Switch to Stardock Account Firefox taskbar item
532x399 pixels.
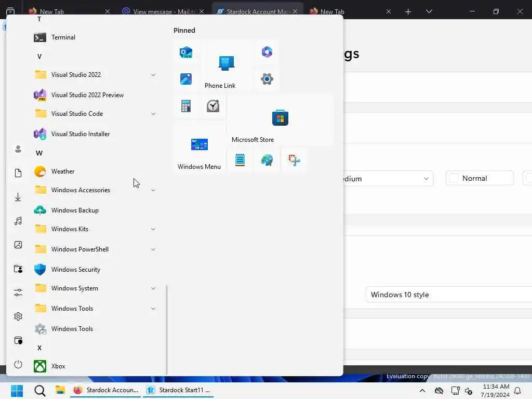click(x=106, y=390)
